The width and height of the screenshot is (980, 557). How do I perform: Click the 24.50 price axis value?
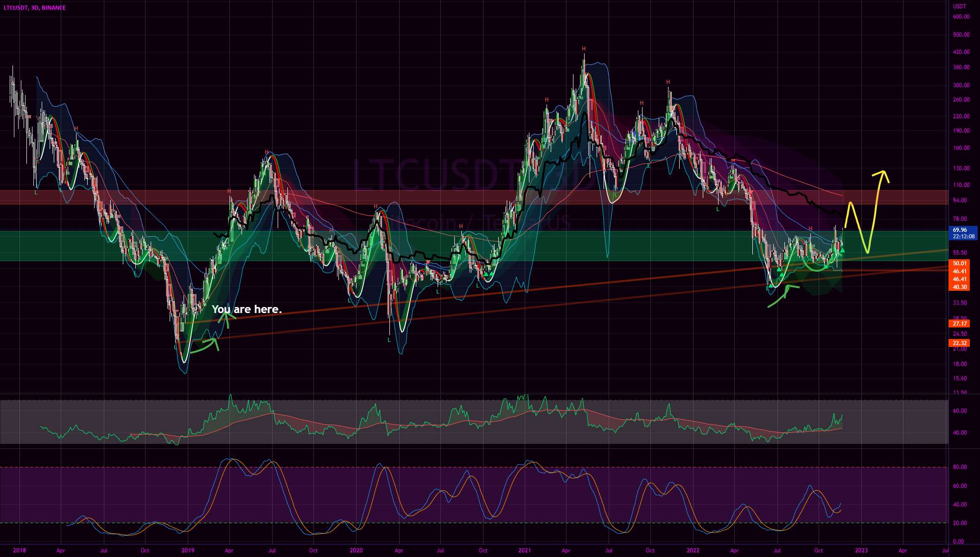(960, 334)
